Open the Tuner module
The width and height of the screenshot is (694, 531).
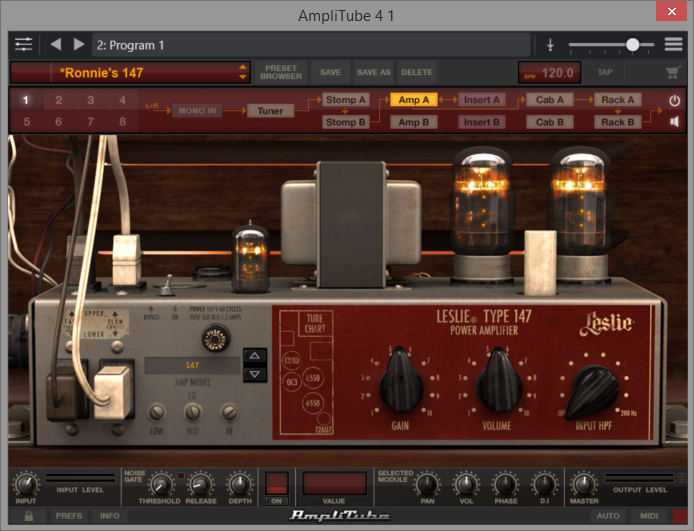click(270, 111)
